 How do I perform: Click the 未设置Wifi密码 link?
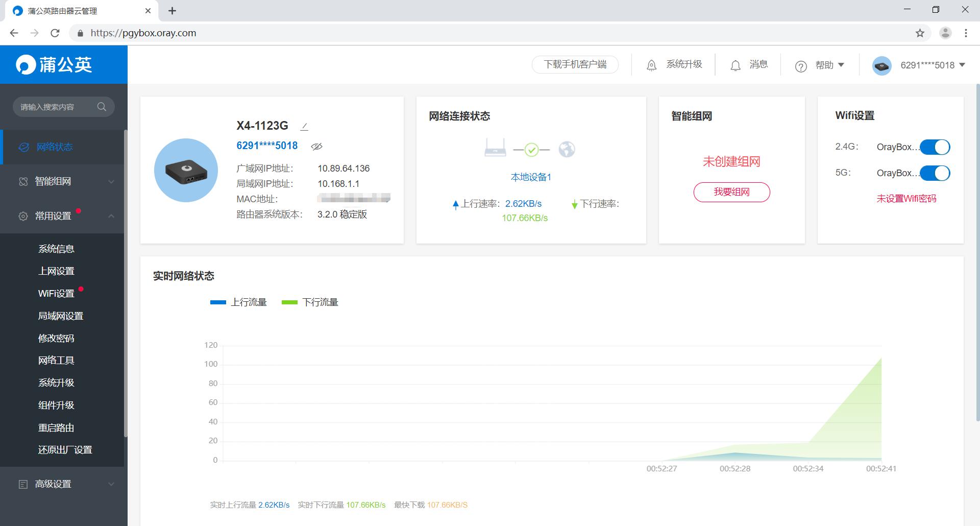click(906, 199)
